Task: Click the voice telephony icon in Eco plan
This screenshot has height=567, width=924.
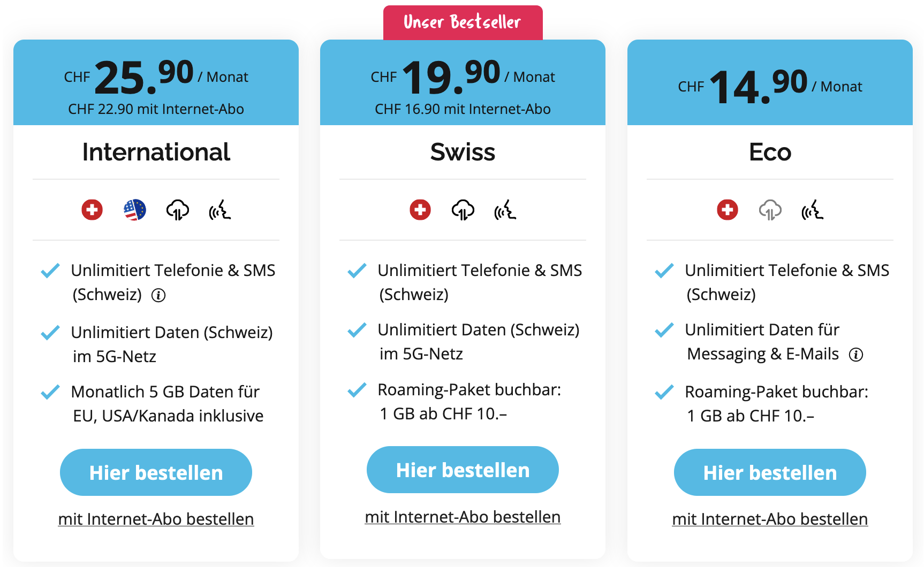Action: (813, 210)
